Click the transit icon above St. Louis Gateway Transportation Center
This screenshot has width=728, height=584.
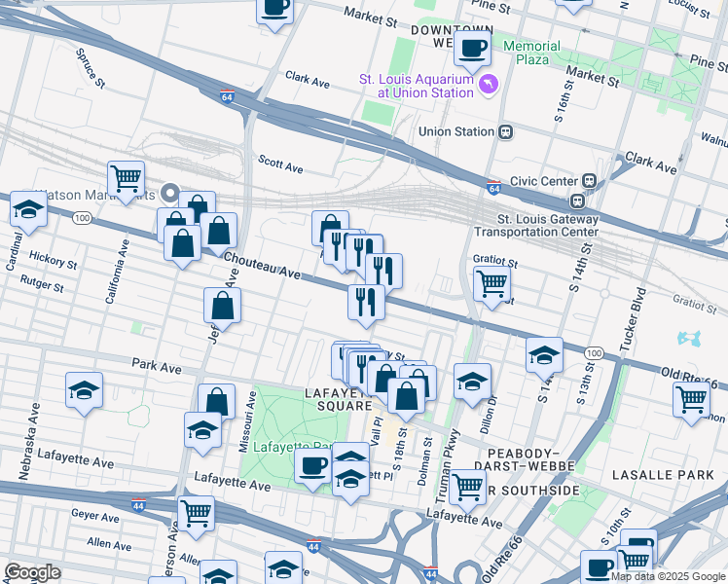coord(577,201)
